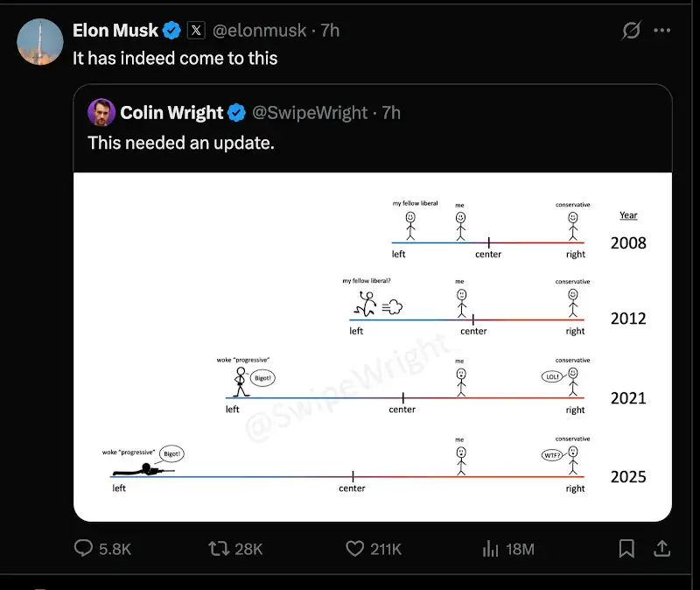The height and width of the screenshot is (590, 700).
Task: Click the "It has indeed come to this" text
Action: (x=175, y=58)
